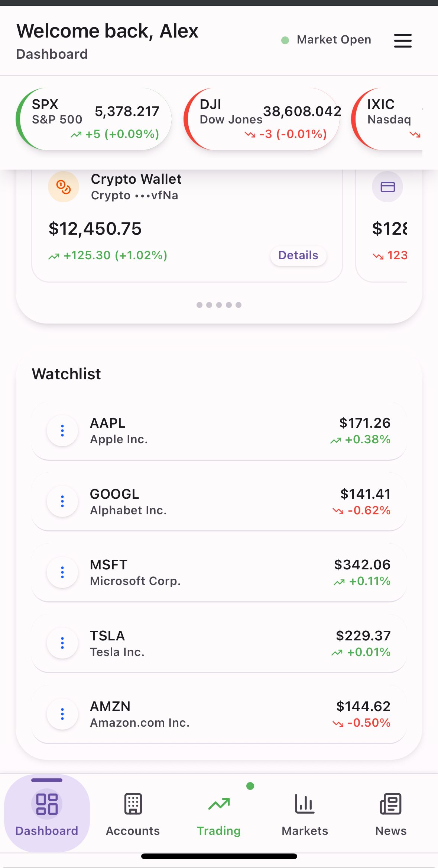Open AAPL options three-dot menu

point(62,431)
